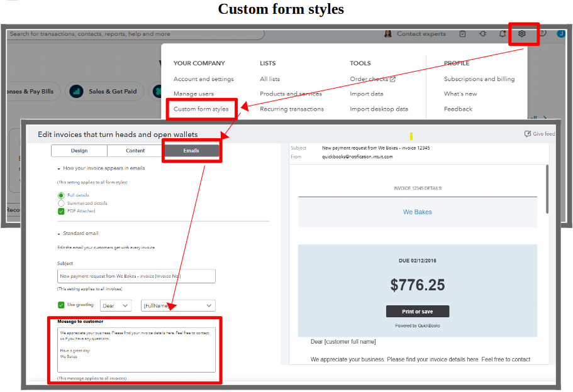Screen dimensions: 573x392
Task: Open the help question mark icon
Action: [543, 34]
